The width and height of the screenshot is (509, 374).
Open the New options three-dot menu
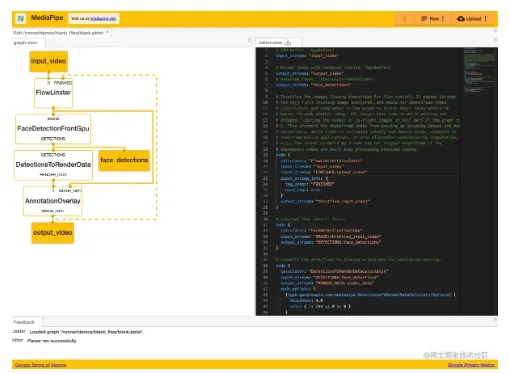(x=443, y=19)
